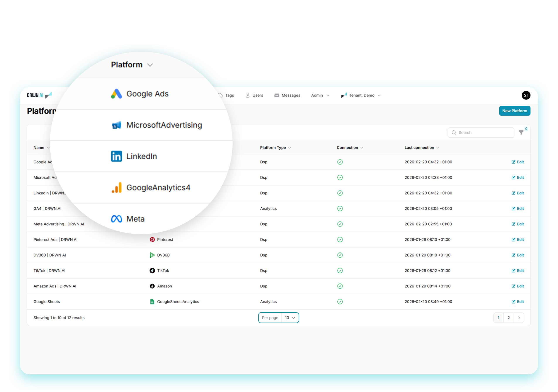Sort by the Name column header

coord(41,147)
